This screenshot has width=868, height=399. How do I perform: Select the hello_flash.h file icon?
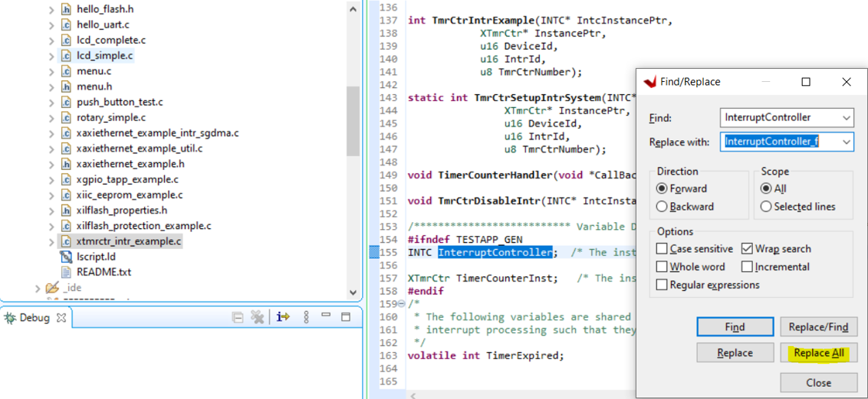pyautogui.click(x=66, y=9)
